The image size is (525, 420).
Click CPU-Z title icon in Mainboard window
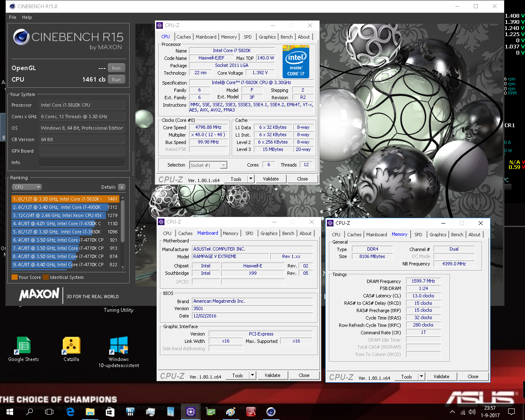[x=161, y=222]
